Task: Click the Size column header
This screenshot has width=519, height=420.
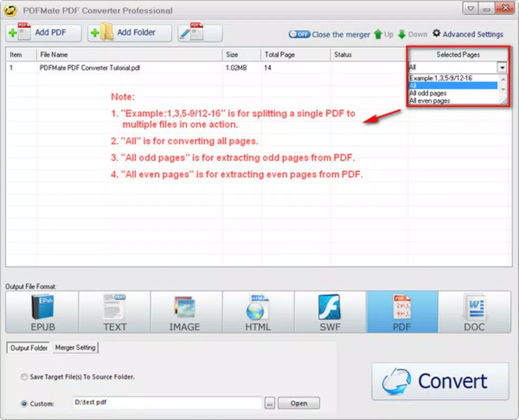Action: click(x=242, y=55)
